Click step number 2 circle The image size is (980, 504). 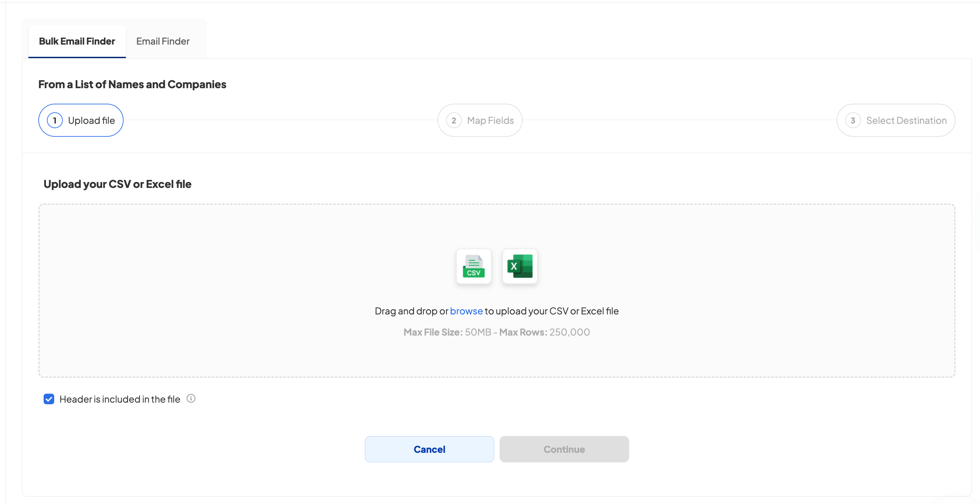(x=453, y=120)
